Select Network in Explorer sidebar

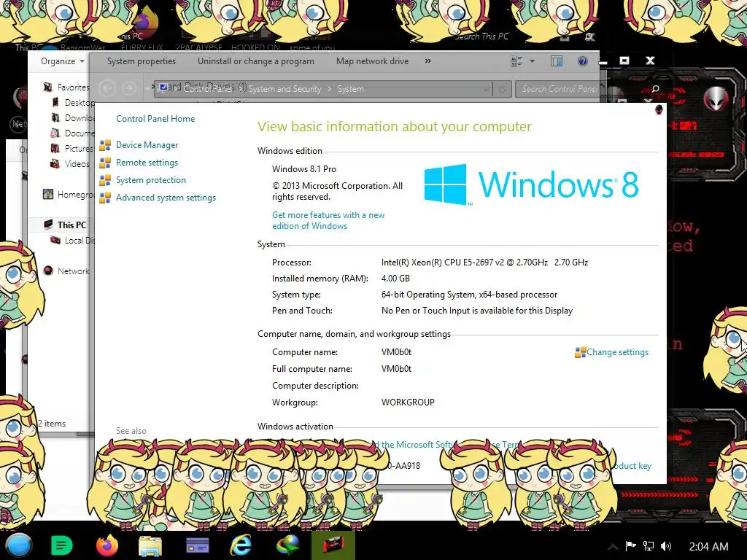pyautogui.click(x=74, y=271)
